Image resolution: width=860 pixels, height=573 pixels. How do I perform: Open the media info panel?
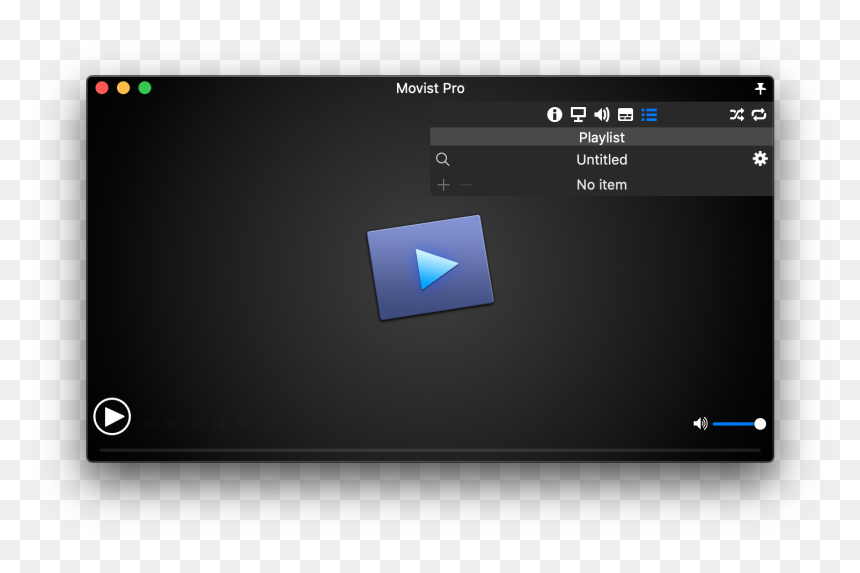pyautogui.click(x=554, y=115)
